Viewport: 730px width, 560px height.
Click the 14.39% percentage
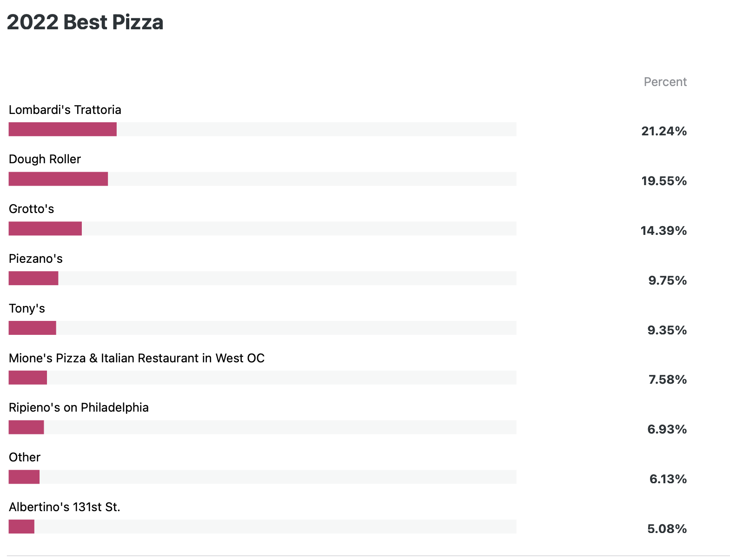(664, 231)
